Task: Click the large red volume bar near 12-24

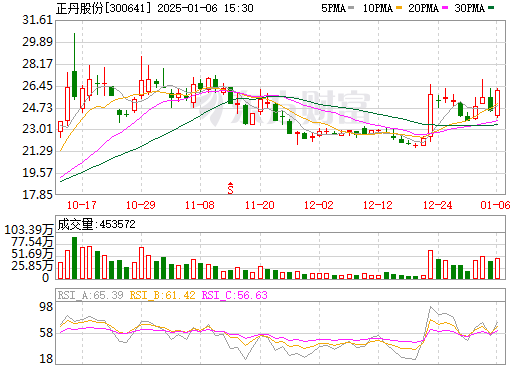Action: point(430,264)
